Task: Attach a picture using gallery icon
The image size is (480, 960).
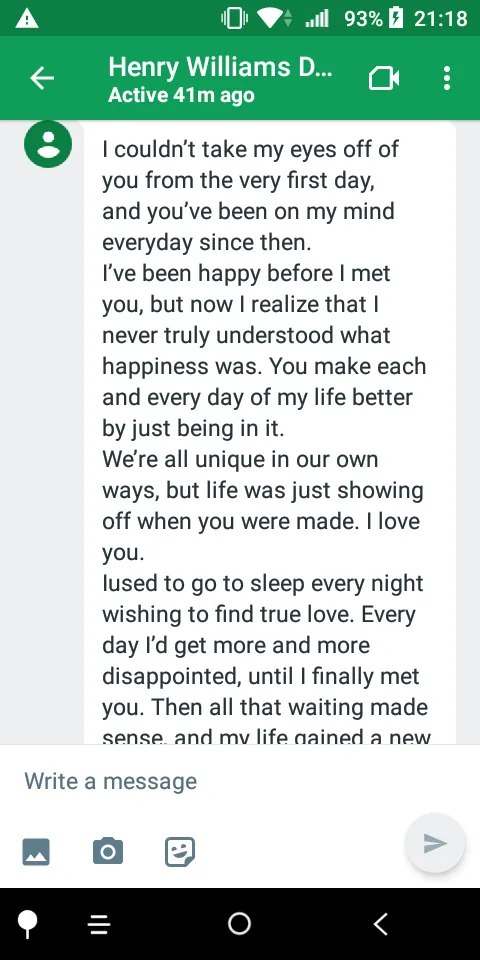Action: tap(36, 851)
